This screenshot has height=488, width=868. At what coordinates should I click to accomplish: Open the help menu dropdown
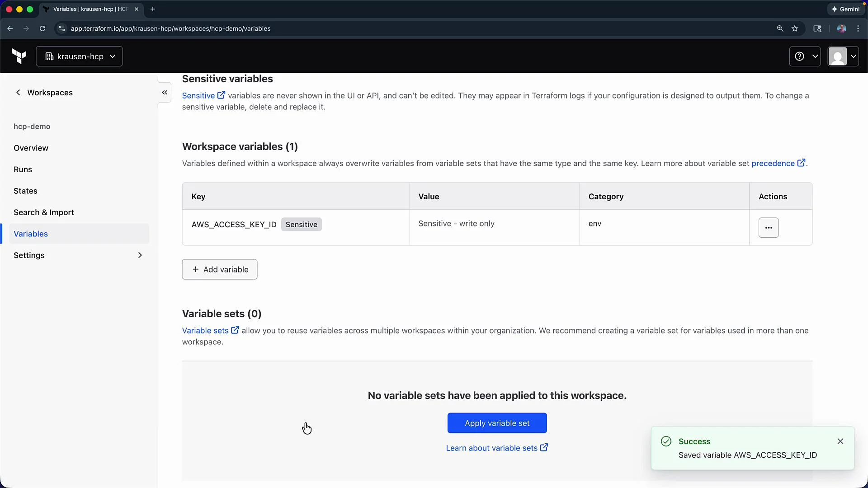tap(805, 56)
